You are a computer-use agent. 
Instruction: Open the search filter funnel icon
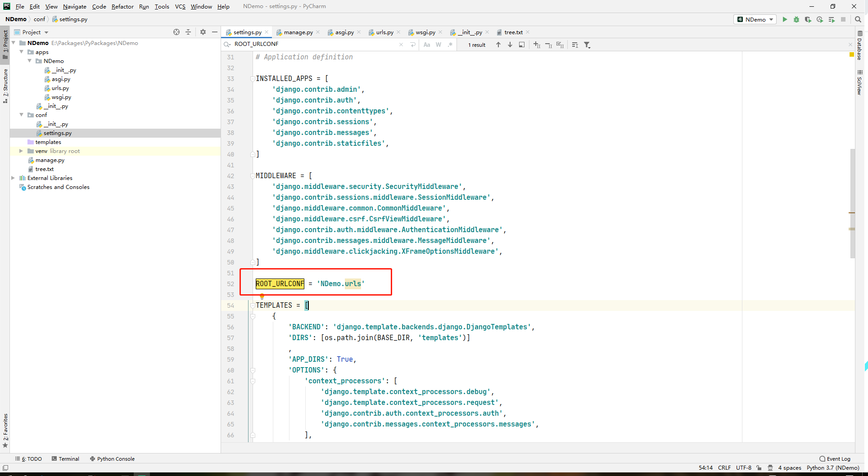[x=587, y=45]
